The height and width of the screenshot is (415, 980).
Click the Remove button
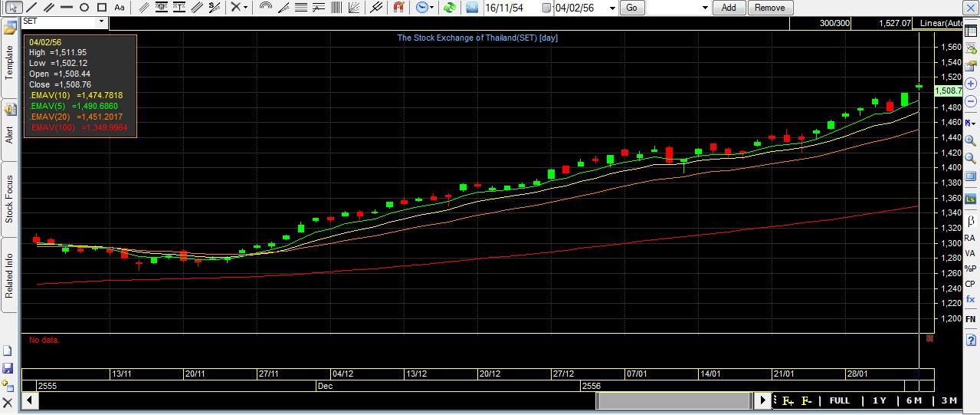tap(769, 8)
